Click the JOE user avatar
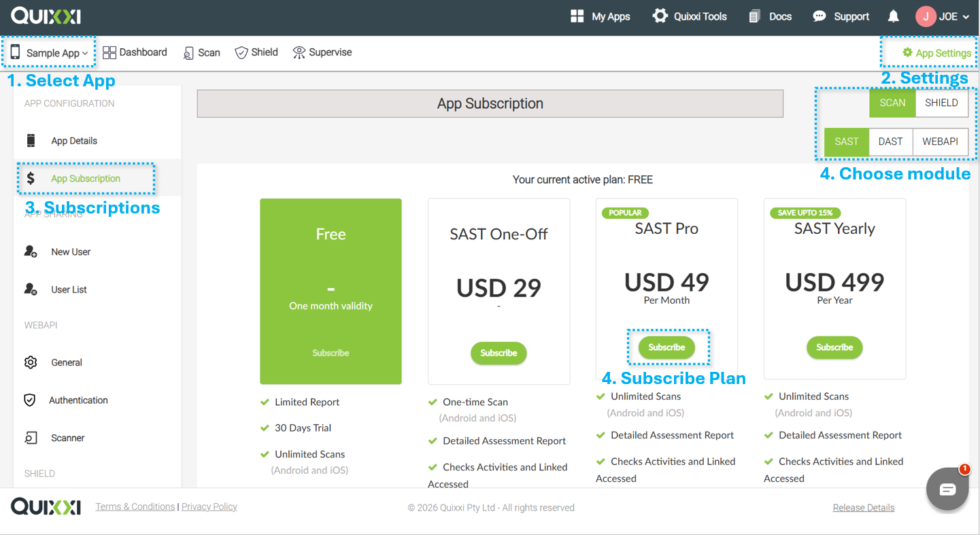 click(x=926, y=16)
